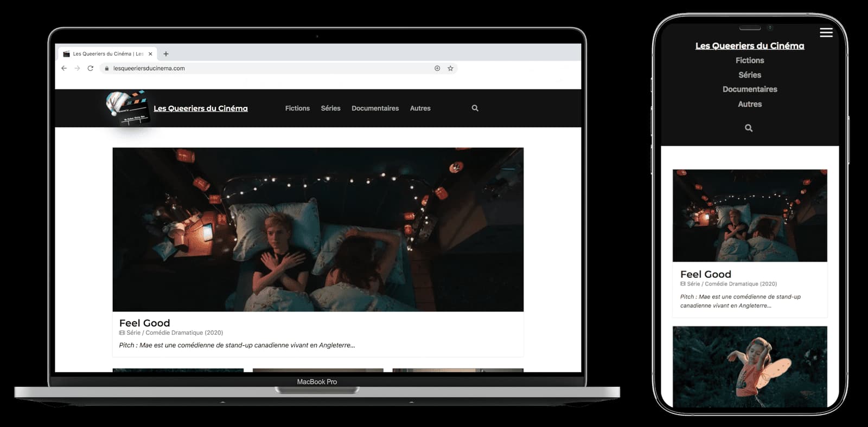868x427 pixels.
Task: Tap Autres in the phone menu
Action: coord(750,104)
